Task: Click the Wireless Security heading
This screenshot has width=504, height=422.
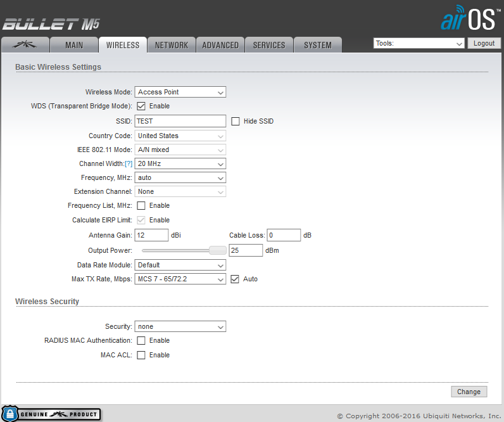Action: (47, 302)
